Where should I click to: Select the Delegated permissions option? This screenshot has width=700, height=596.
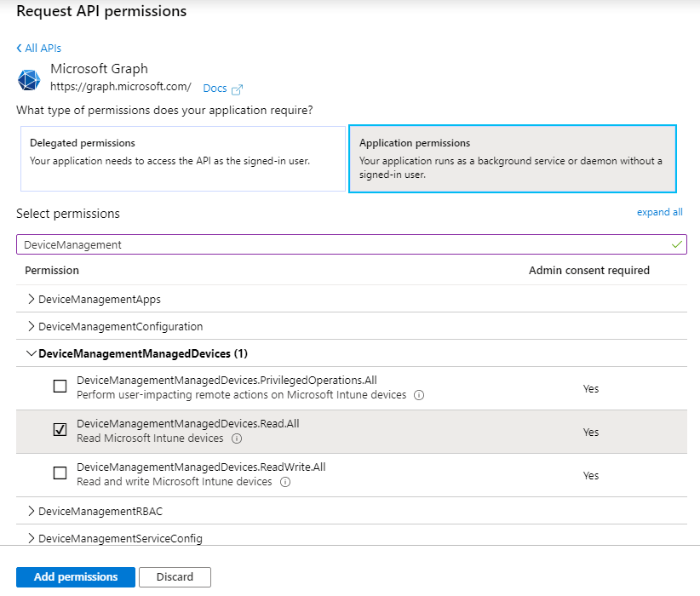coord(183,158)
